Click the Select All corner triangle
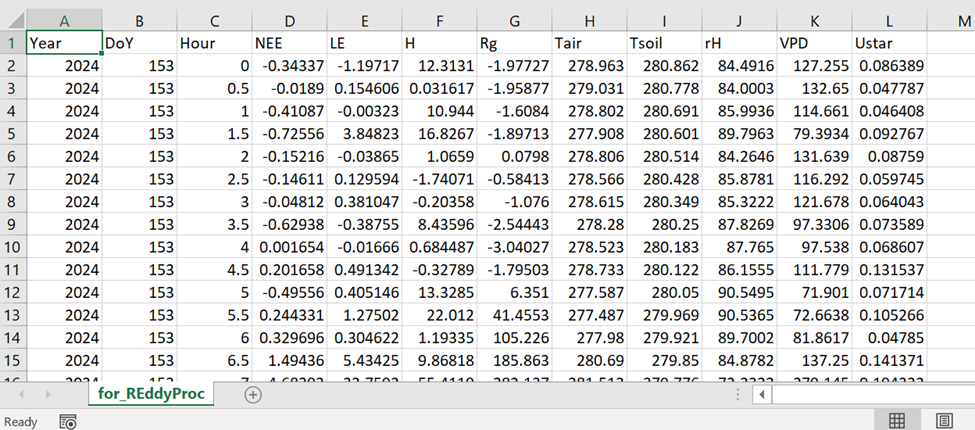 pyautogui.click(x=13, y=20)
